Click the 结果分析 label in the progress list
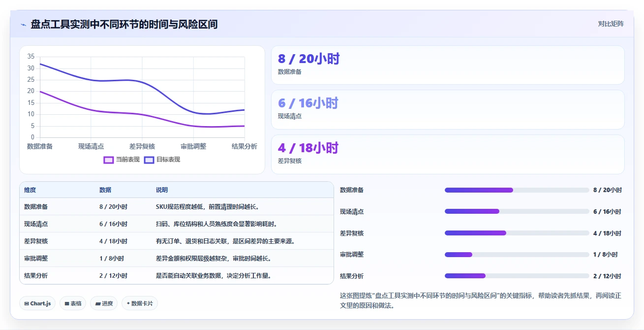 click(352, 276)
